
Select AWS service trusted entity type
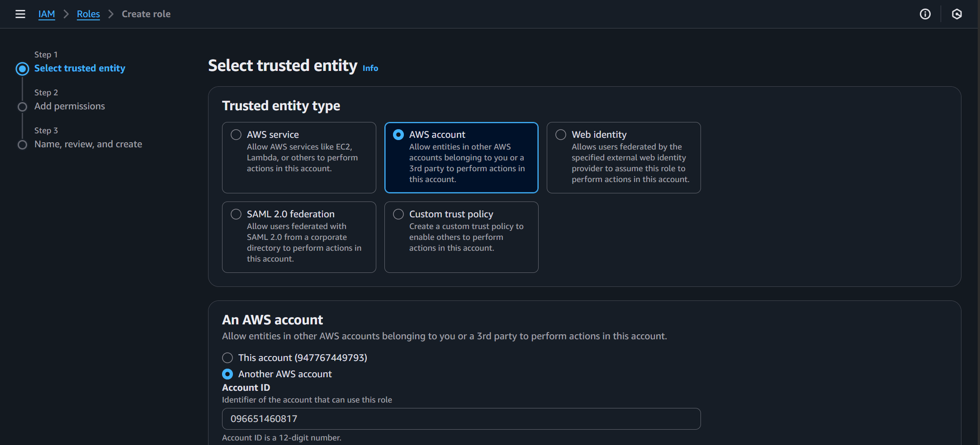pyautogui.click(x=236, y=135)
